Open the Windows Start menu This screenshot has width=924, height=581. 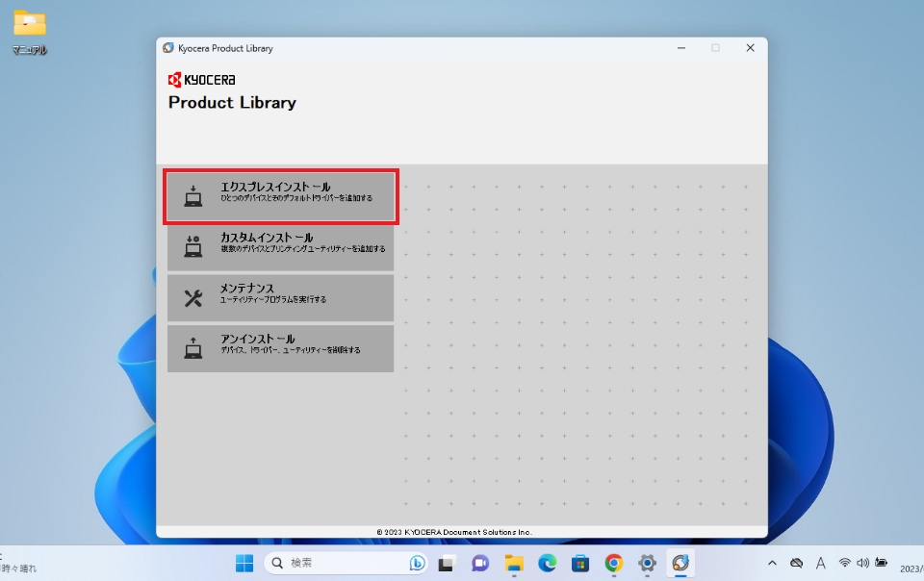[244, 563]
